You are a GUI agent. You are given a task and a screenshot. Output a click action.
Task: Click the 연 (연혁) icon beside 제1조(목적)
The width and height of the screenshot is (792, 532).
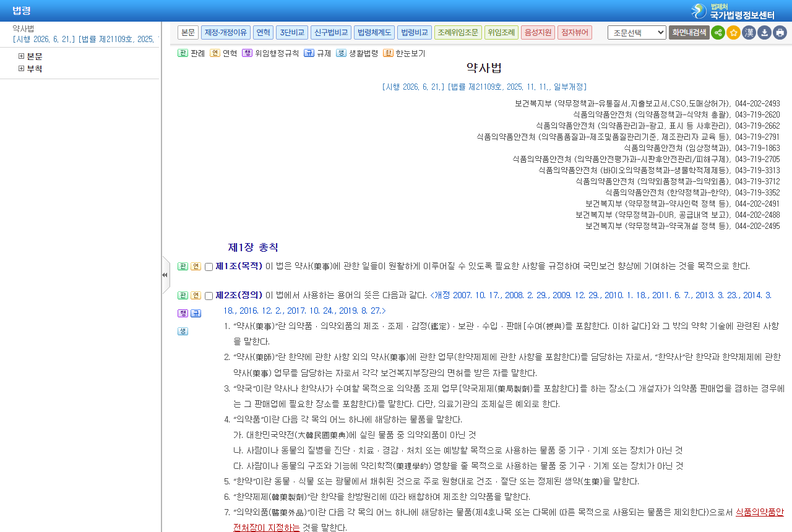click(196, 267)
